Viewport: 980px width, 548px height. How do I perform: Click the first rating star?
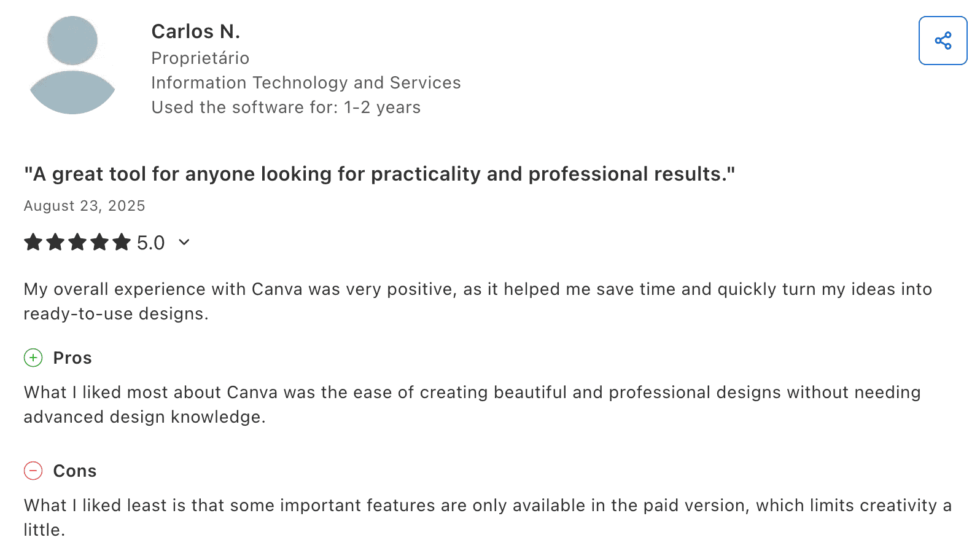pyautogui.click(x=33, y=242)
